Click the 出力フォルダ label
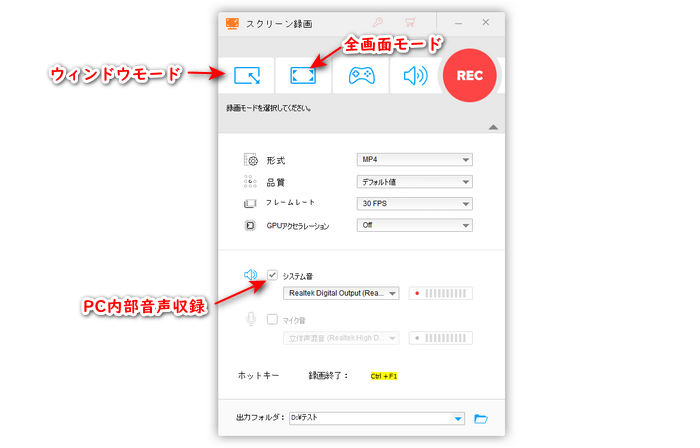 pos(260,418)
